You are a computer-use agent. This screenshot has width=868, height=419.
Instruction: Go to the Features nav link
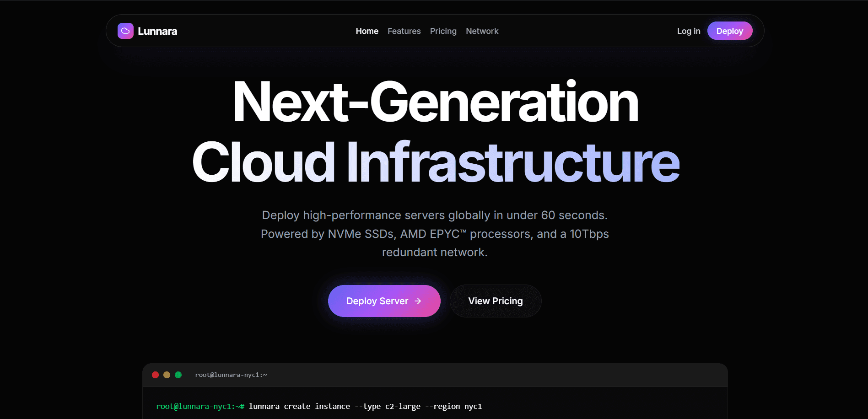tap(404, 31)
